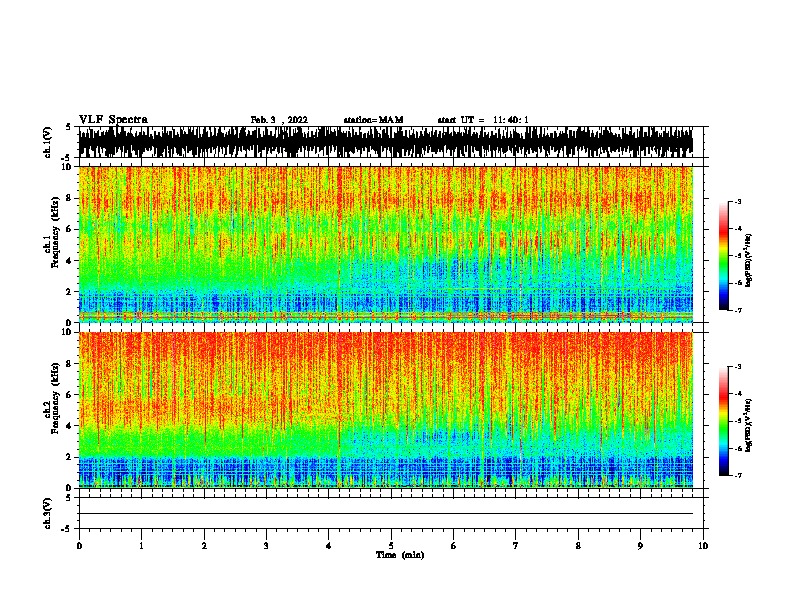Click the "ch.3(V)" axis label

(48, 514)
